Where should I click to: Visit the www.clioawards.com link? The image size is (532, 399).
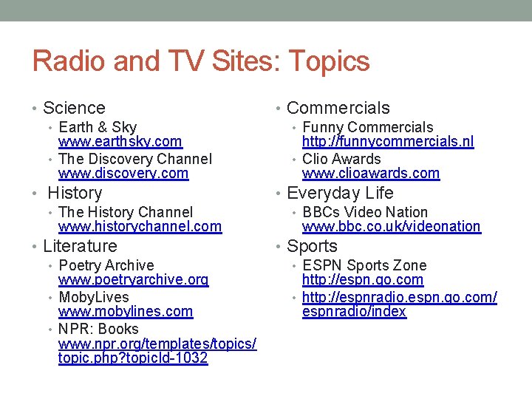(371, 174)
